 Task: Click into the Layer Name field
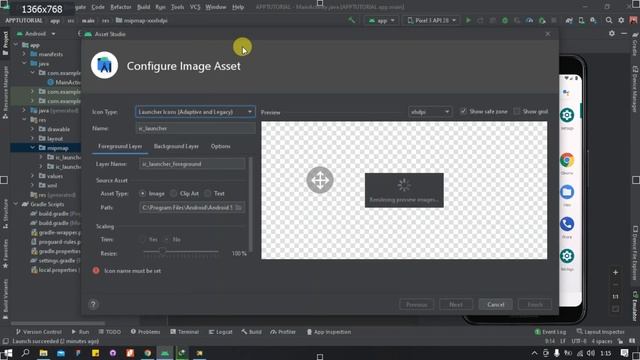[x=192, y=164]
